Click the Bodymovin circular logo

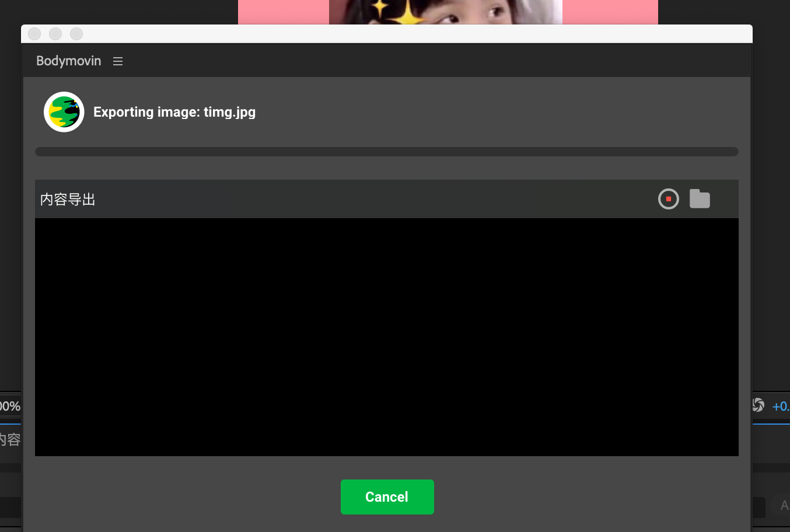64,112
